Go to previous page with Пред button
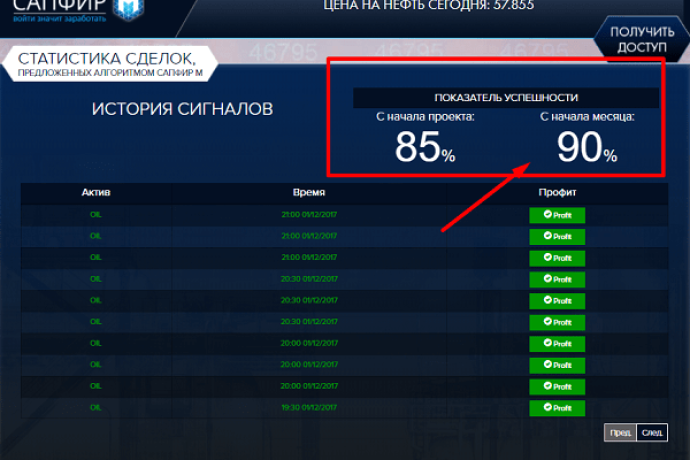 tap(620, 433)
